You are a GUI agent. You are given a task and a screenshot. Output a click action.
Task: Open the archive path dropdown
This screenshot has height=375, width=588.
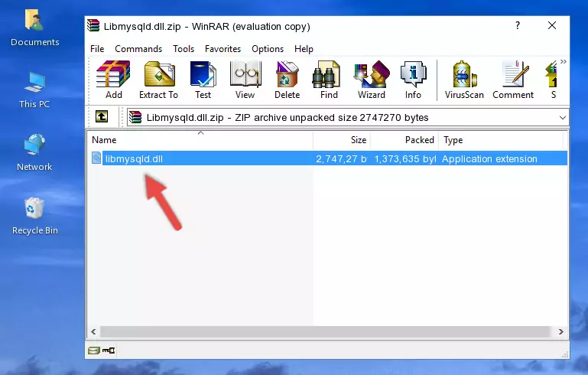pos(562,118)
